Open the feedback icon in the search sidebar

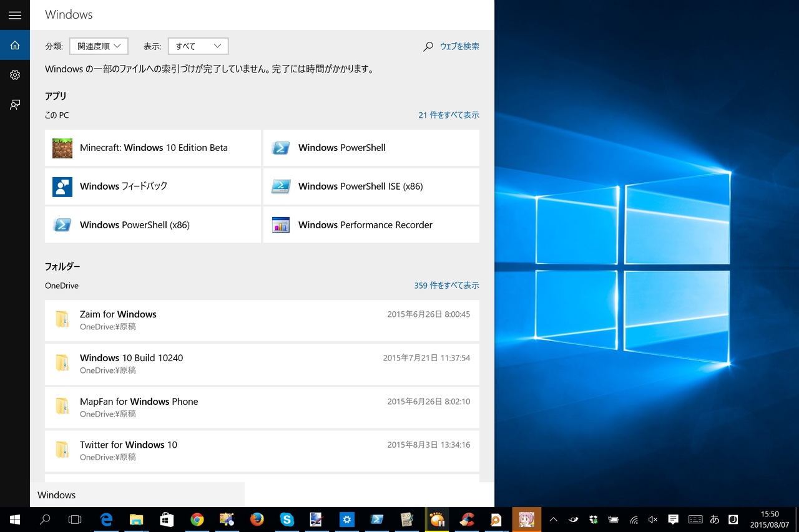click(x=15, y=105)
